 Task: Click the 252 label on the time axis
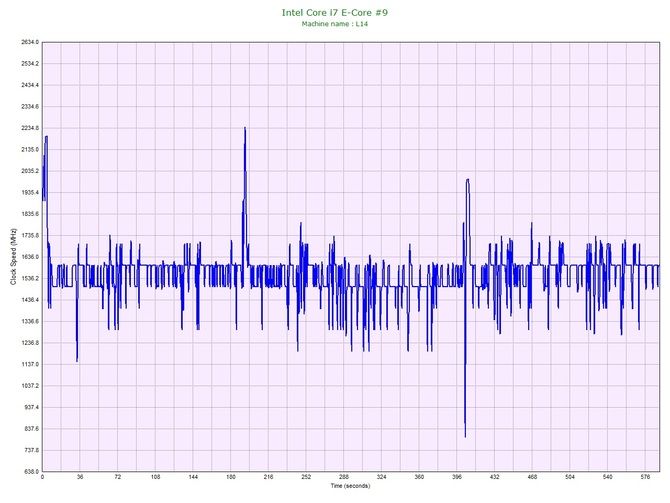click(x=306, y=477)
